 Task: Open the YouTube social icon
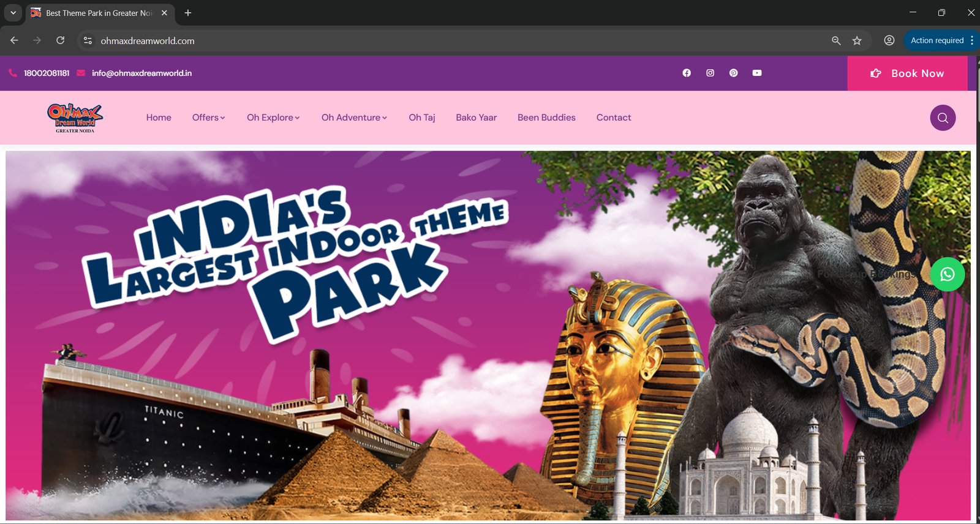(x=757, y=73)
